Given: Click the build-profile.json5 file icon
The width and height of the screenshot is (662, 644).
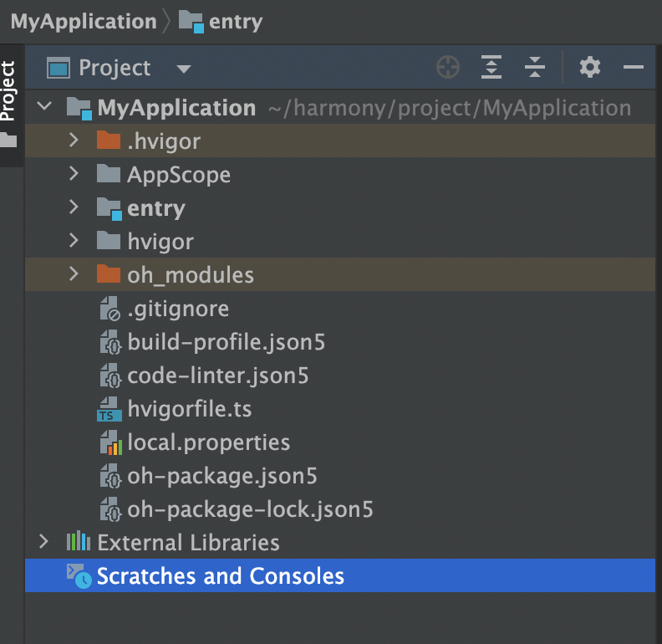Looking at the screenshot, I should pyautogui.click(x=110, y=341).
